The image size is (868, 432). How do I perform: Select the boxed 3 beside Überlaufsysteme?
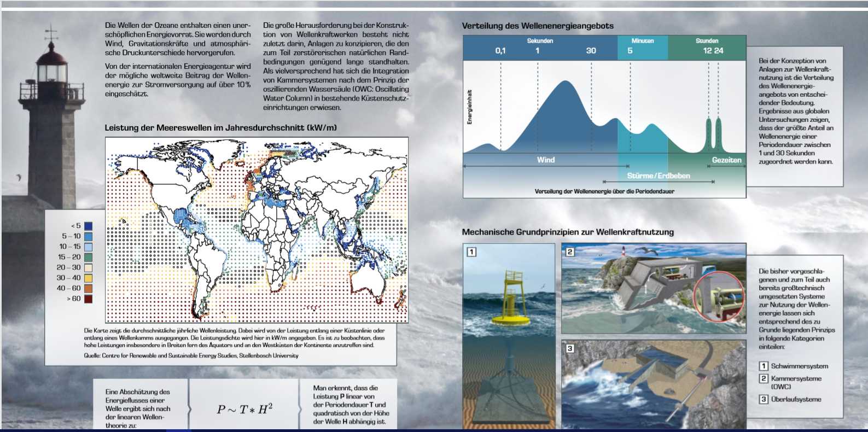click(764, 399)
